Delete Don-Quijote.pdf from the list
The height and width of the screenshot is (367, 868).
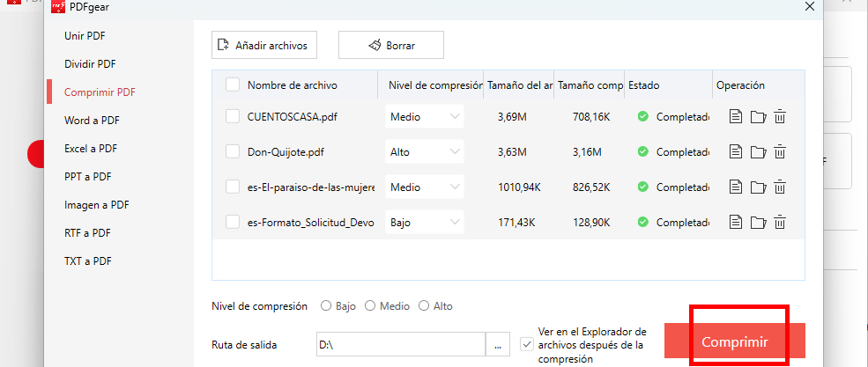(779, 151)
